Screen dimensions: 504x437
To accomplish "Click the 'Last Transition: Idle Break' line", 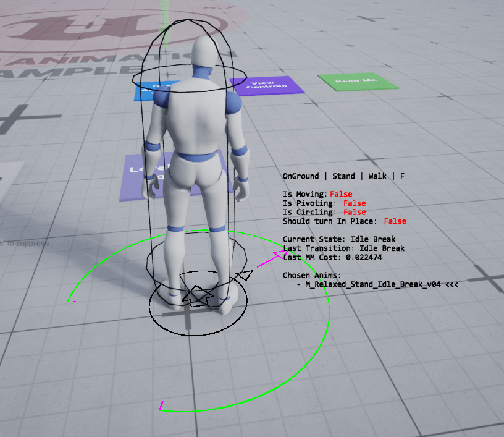I will point(343,248).
